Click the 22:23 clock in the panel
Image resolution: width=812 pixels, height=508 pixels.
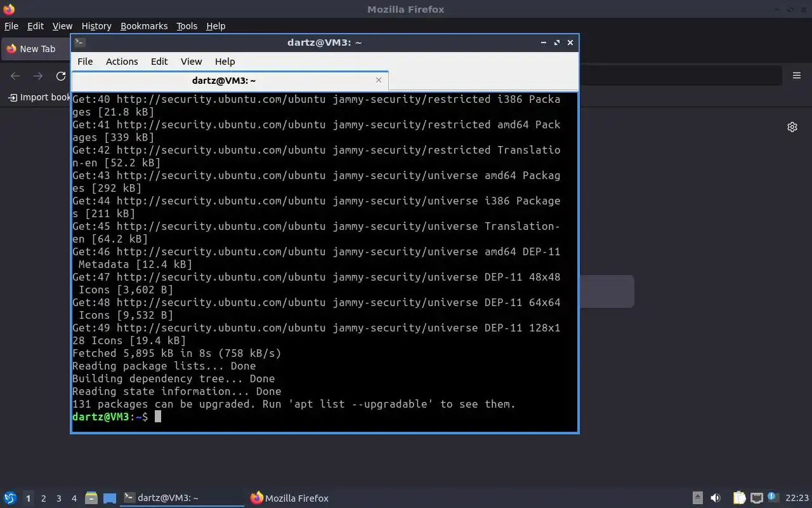797,498
